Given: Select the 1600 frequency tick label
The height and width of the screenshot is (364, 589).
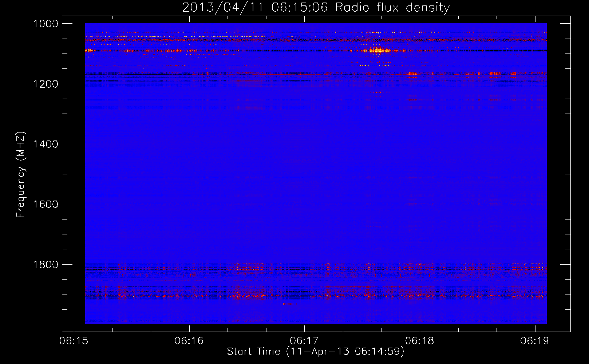Looking at the screenshot, I should tap(46, 204).
